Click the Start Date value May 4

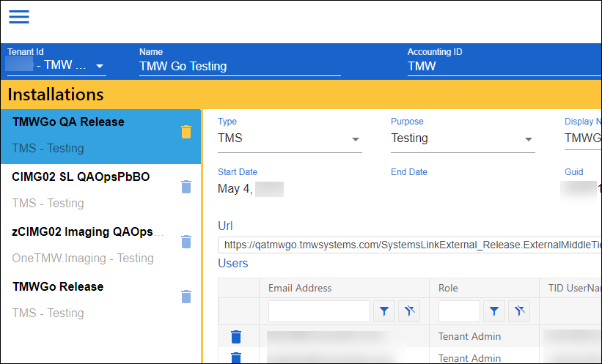pyautogui.click(x=250, y=189)
